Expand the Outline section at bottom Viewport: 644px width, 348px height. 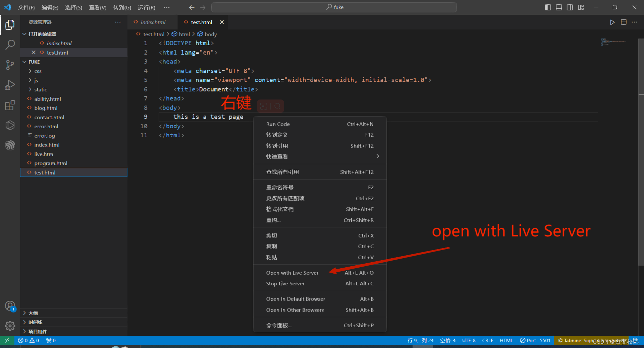(33, 313)
